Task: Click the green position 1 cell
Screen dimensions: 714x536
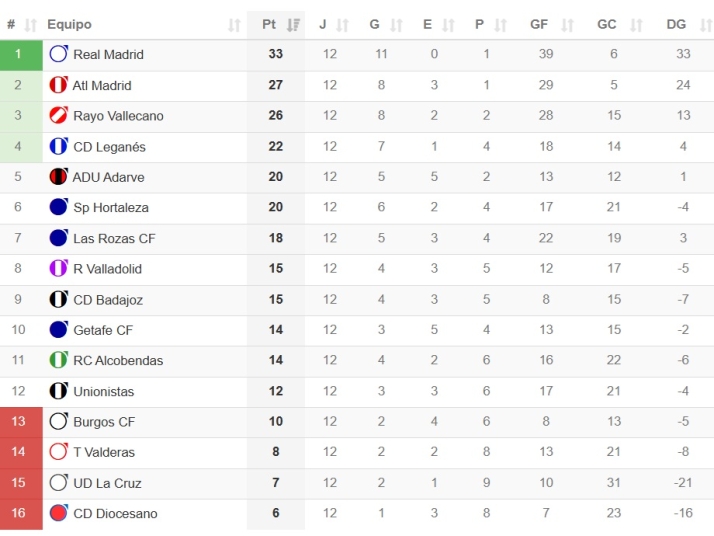Action: (18, 54)
